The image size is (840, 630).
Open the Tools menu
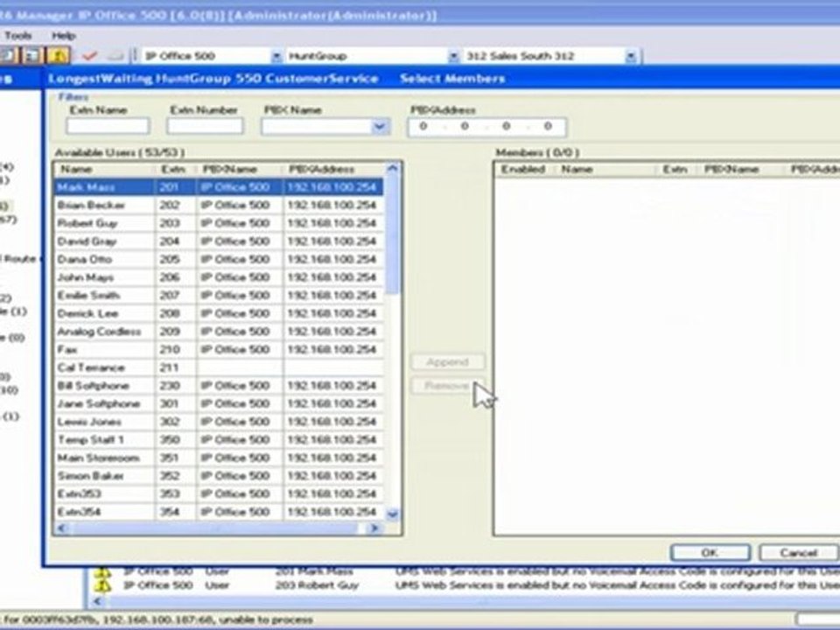[18, 36]
